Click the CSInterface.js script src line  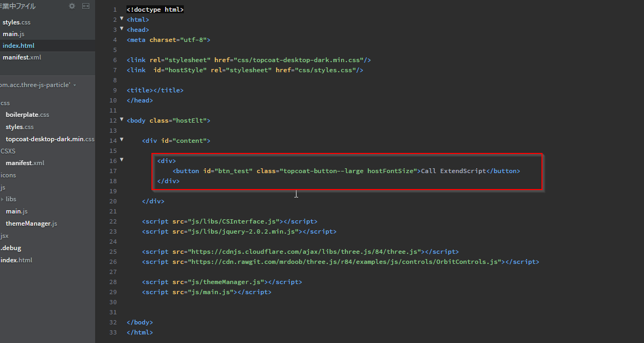pos(230,221)
